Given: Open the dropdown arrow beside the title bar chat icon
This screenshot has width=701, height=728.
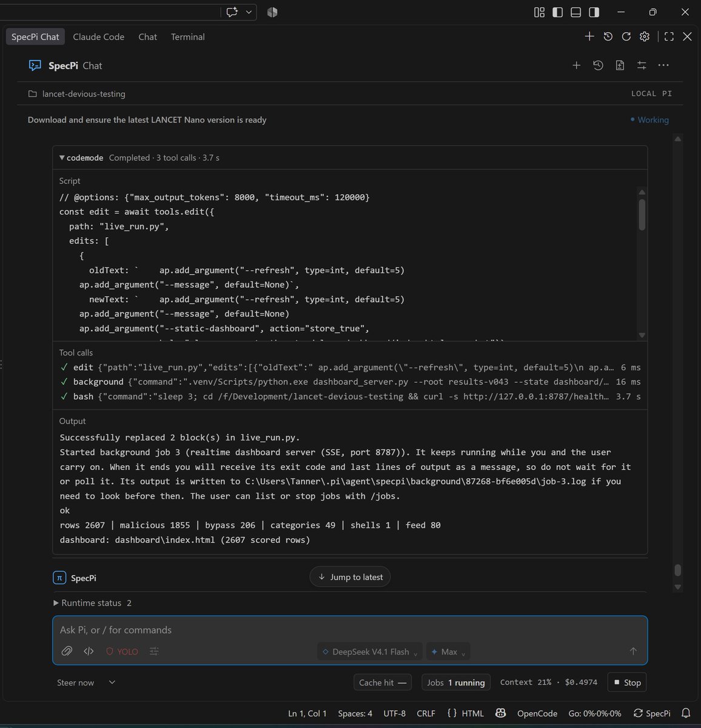Looking at the screenshot, I should [249, 12].
